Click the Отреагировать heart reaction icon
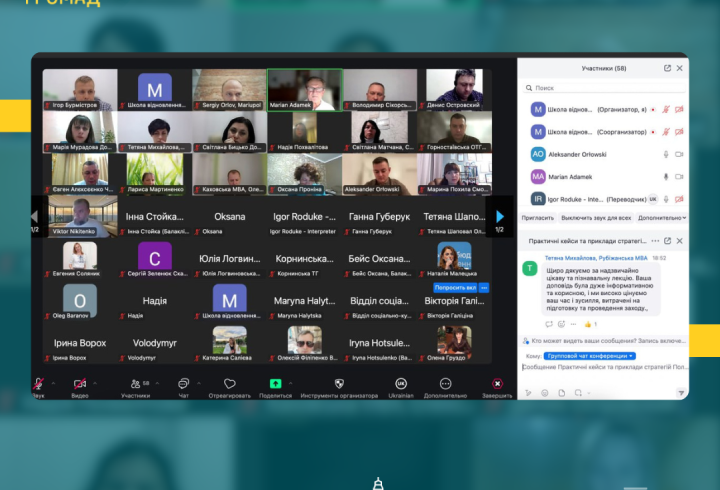This screenshot has height=490, width=720. (230, 383)
